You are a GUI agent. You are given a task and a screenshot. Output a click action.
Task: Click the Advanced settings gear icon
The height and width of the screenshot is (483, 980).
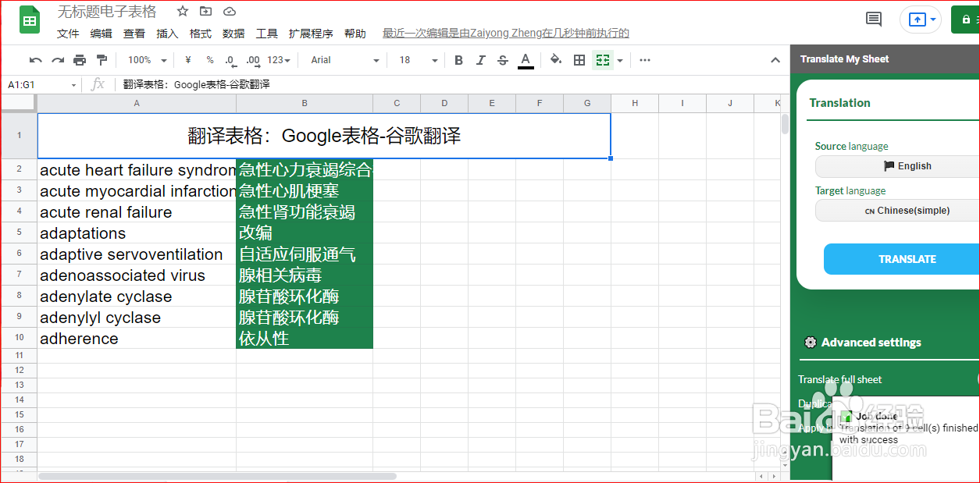pyautogui.click(x=811, y=343)
